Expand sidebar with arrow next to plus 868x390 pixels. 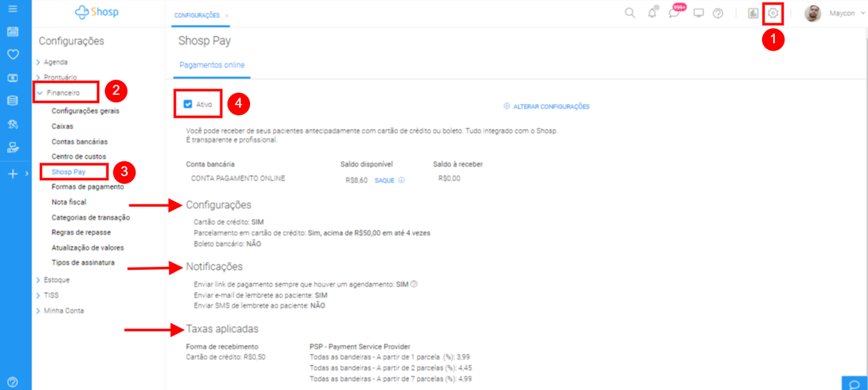point(26,174)
